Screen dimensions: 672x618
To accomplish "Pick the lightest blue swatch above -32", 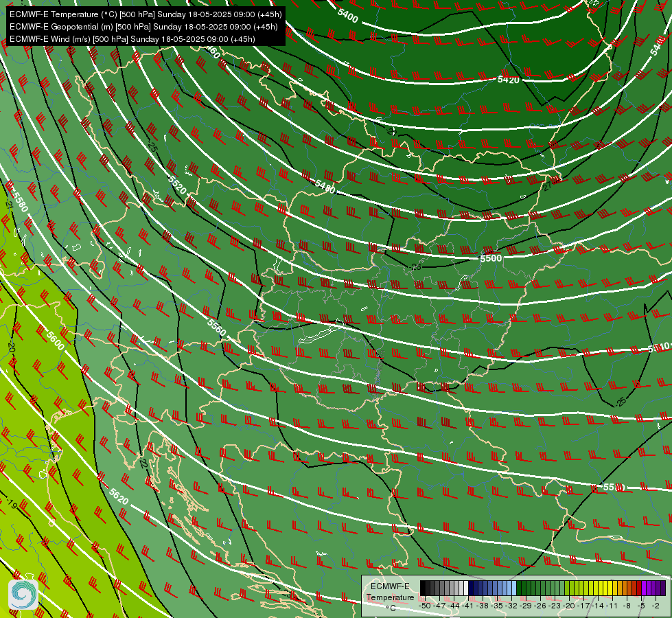I will [514, 588].
